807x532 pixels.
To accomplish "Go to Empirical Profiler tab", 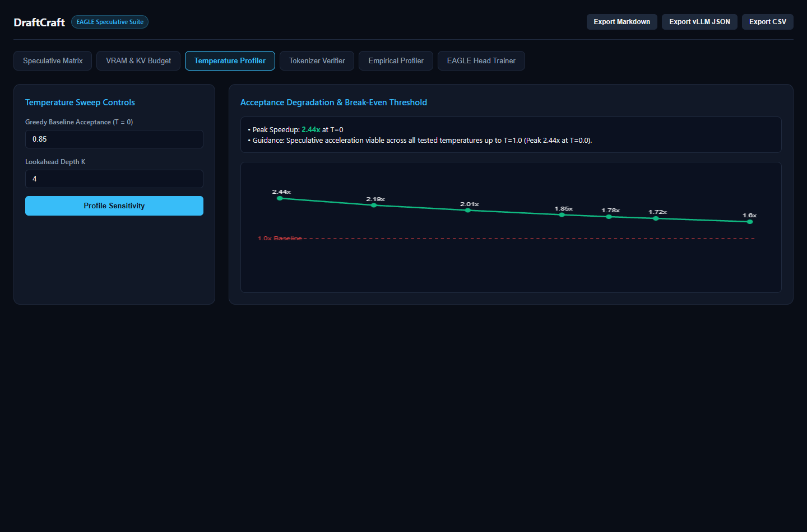I will [x=396, y=60].
